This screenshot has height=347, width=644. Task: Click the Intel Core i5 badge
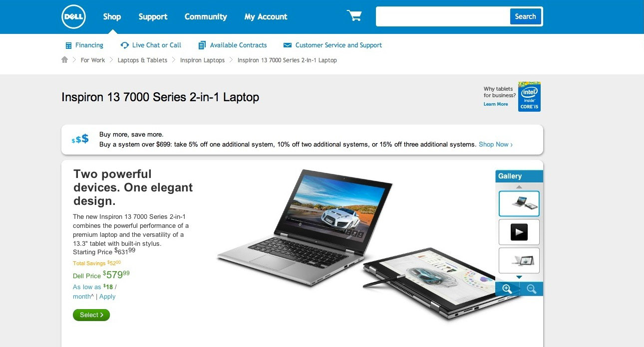(529, 97)
